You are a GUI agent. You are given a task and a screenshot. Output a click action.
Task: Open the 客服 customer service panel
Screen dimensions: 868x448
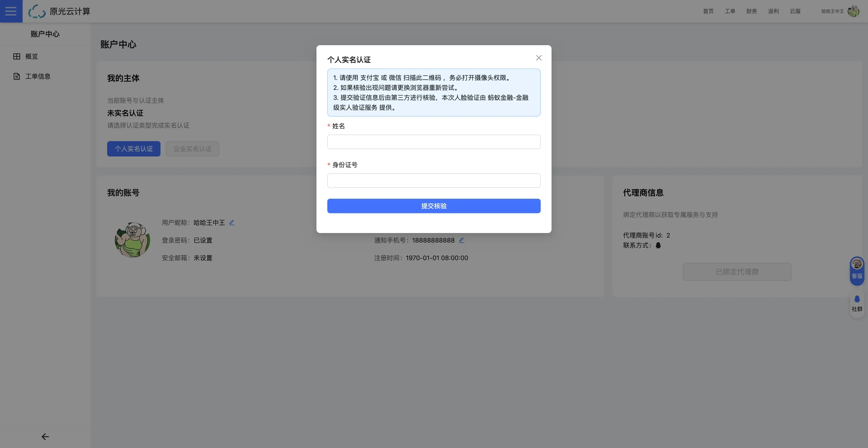(856, 270)
